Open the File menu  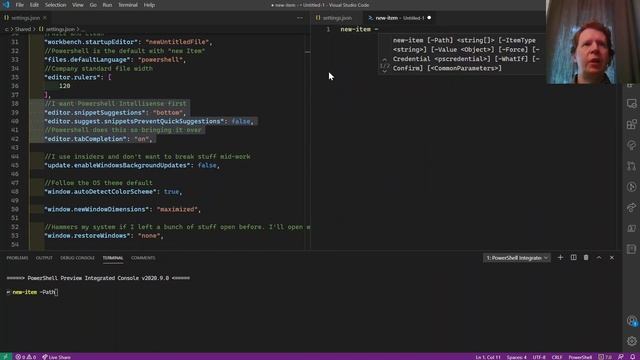tap(20, 5)
